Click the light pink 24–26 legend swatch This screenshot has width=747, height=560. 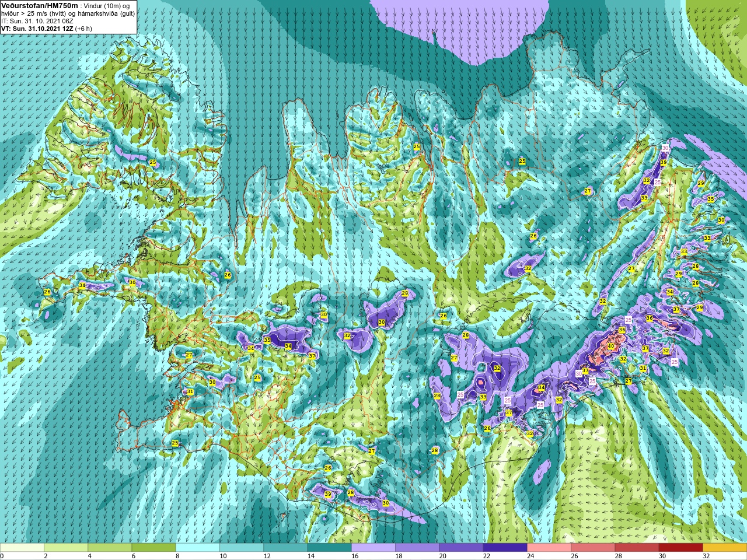pos(549,548)
